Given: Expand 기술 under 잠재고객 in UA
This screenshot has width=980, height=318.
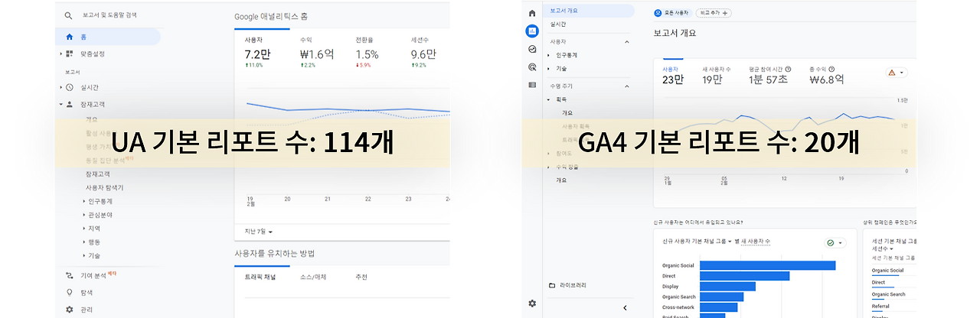Looking at the screenshot, I should (x=83, y=255).
